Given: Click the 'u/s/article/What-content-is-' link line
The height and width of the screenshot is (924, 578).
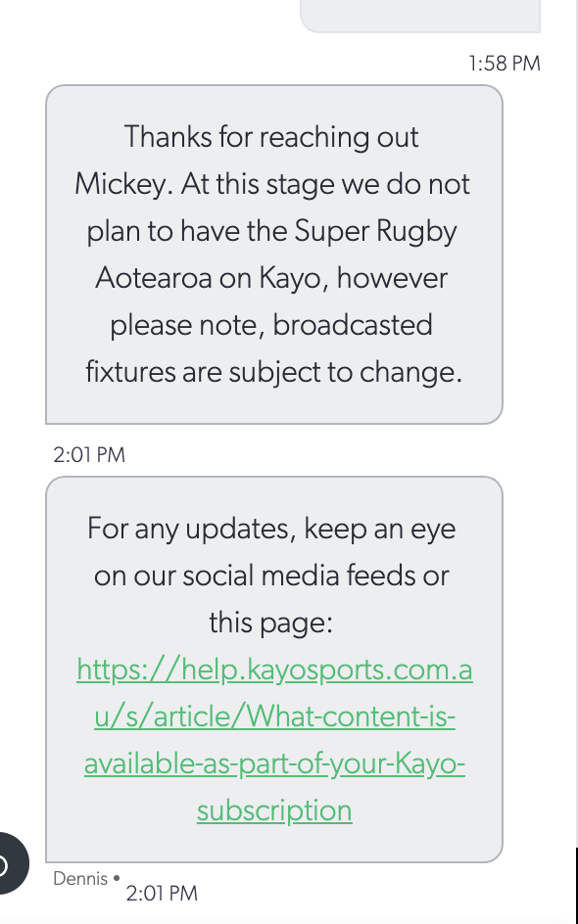Looking at the screenshot, I should point(274,717).
